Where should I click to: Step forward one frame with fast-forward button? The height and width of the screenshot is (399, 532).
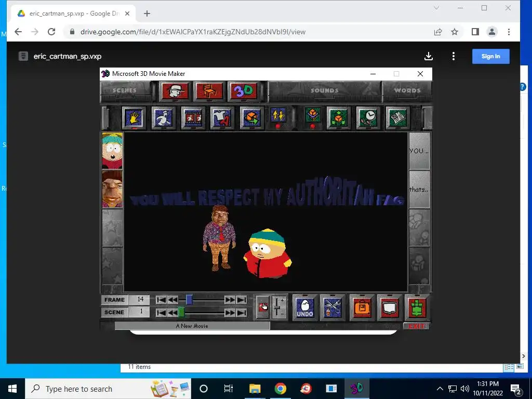pyautogui.click(x=230, y=300)
